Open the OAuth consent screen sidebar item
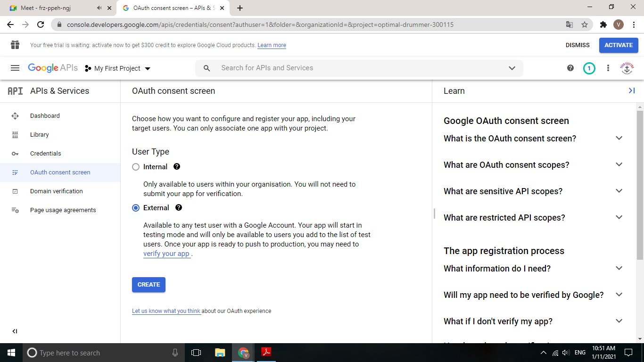 click(x=60, y=172)
